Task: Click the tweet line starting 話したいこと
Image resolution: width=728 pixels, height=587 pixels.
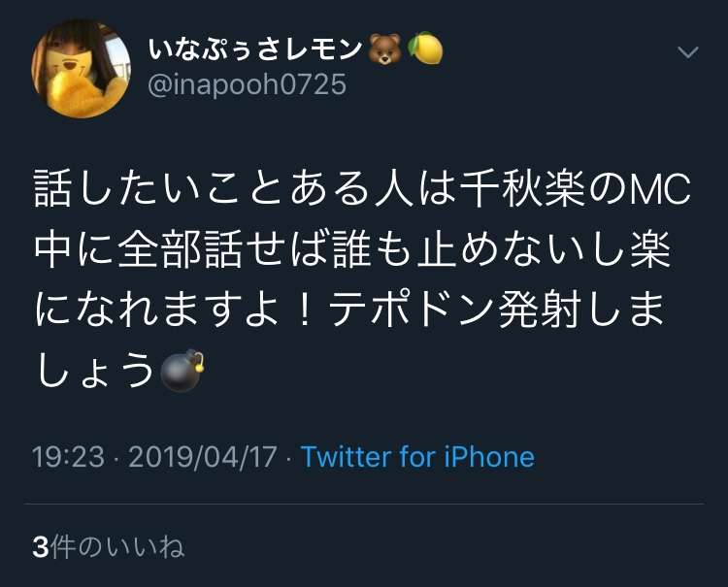Action: [363, 189]
